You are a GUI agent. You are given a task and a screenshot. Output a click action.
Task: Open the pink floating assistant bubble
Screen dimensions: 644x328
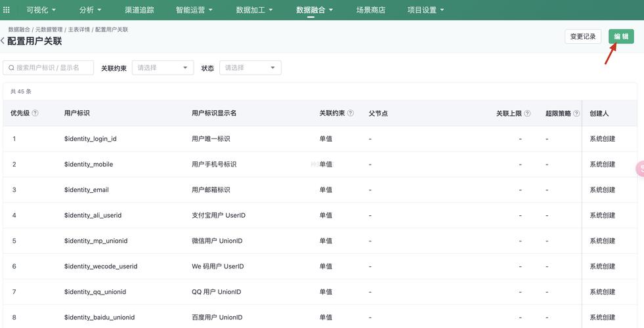(x=640, y=169)
